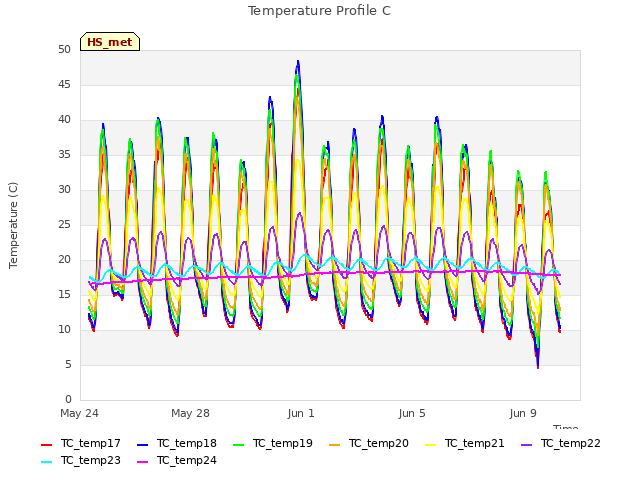The width and height of the screenshot is (640, 480).
Task: Click the Temperature (C) y-axis label
Action: point(13,225)
